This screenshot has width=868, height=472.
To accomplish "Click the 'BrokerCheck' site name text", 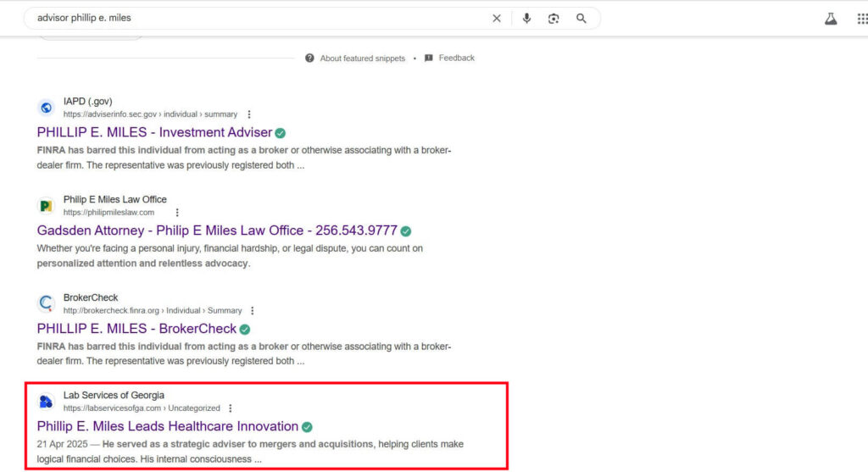I will point(90,297).
